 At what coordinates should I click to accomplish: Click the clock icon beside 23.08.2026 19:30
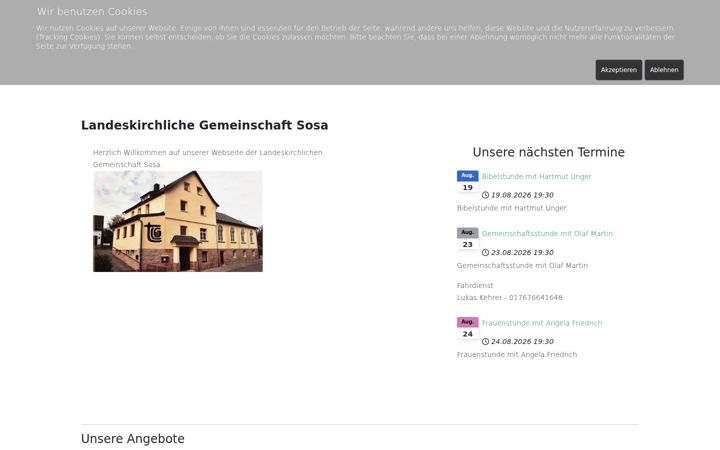click(485, 253)
